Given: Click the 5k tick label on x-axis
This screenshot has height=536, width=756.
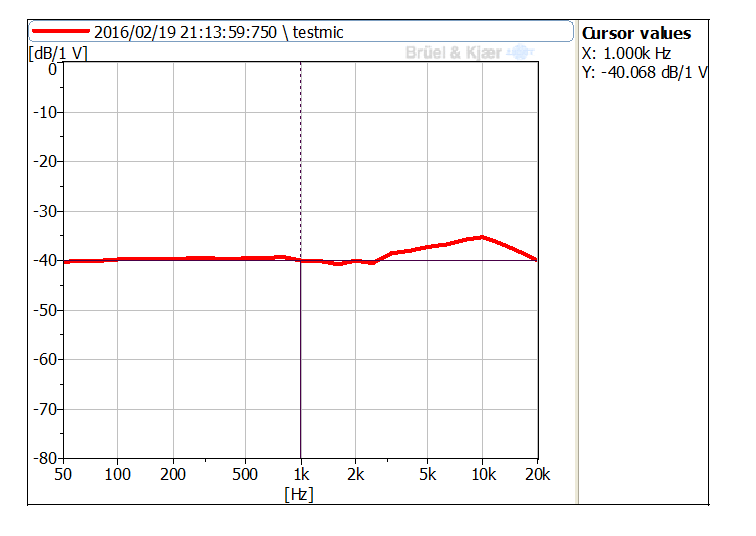Looking at the screenshot, I should [x=427, y=475].
